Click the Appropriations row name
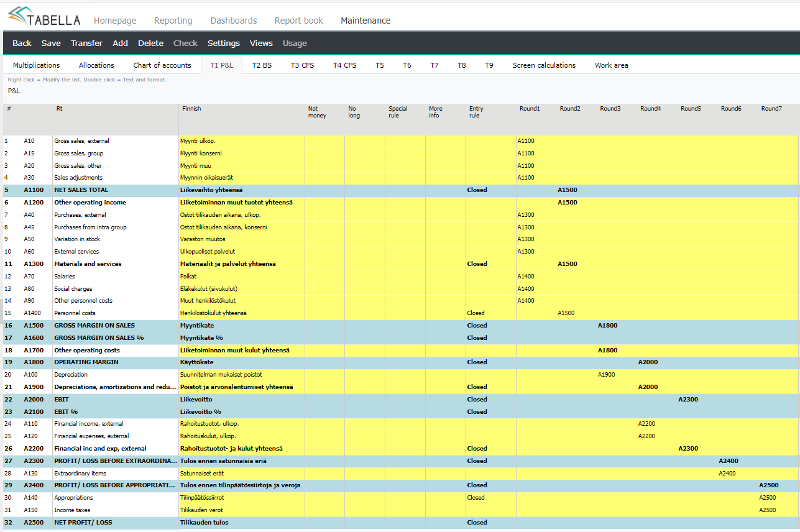The height and width of the screenshot is (532, 800). (x=73, y=498)
